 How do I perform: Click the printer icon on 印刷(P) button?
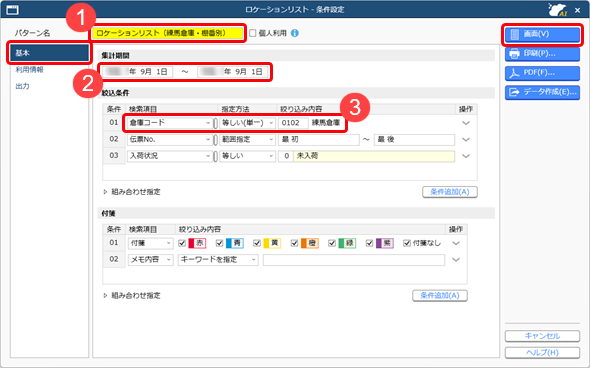click(x=514, y=53)
